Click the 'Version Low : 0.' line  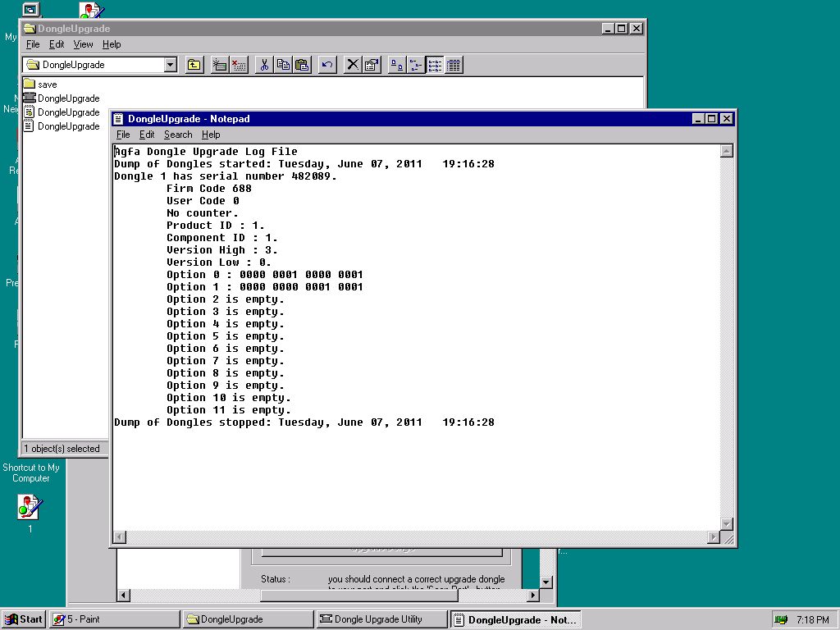(x=219, y=262)
